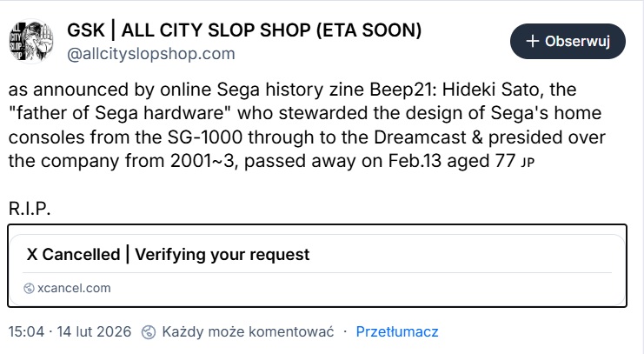The height and width of the screenshot is (354, 644).
Task: Click the Obserwuj follow button
Action: (x=568, y=41)
